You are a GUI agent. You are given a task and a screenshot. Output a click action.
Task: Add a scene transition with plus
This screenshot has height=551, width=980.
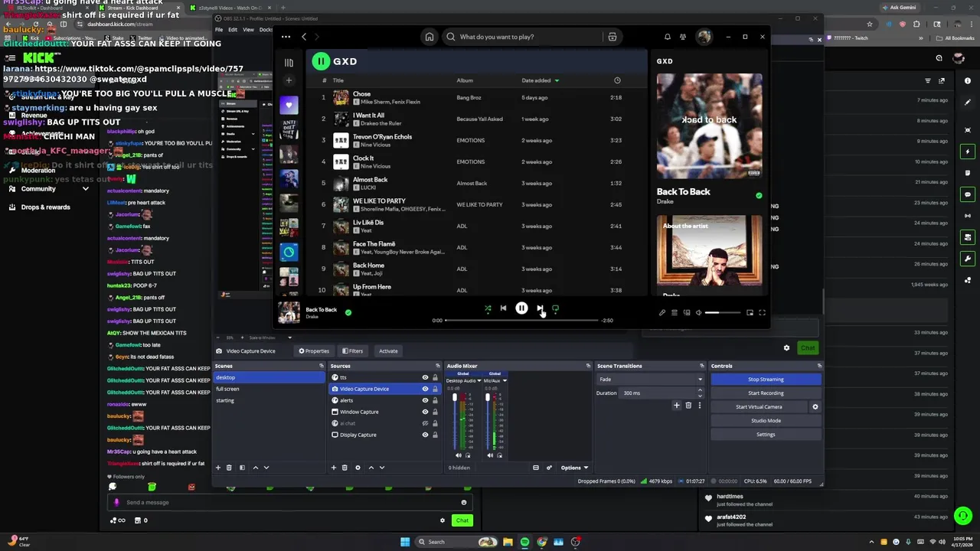(676, 406)
